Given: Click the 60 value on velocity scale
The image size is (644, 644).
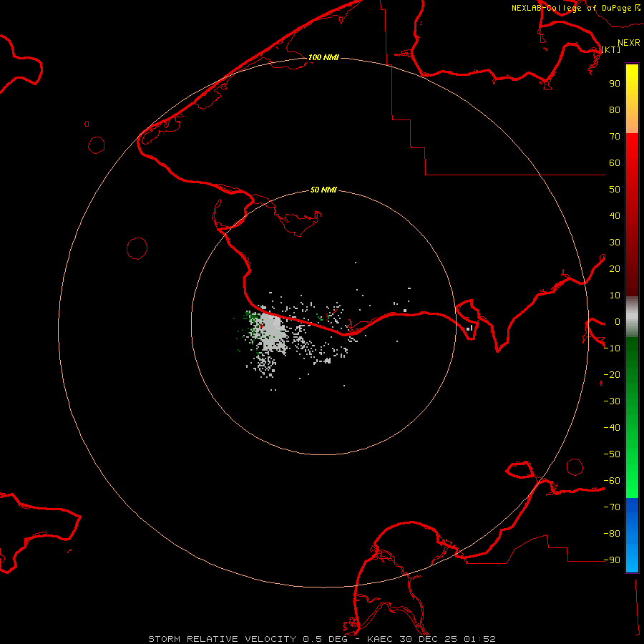Looking at the screenshot, I should coord(615,163).
